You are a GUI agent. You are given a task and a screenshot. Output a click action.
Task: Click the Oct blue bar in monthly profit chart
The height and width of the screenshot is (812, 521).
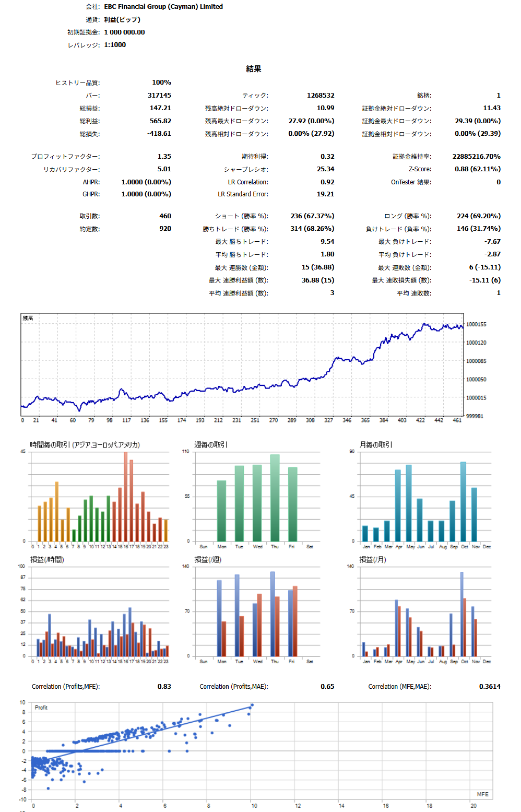[461, 614]
